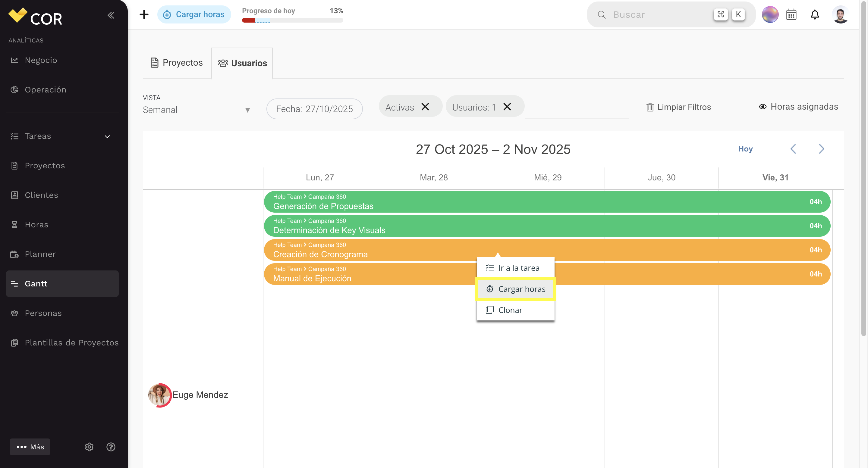Remove the Usuarios: 1 filter chip
This screenshot has height=468, width=868.
pos(507,107)
